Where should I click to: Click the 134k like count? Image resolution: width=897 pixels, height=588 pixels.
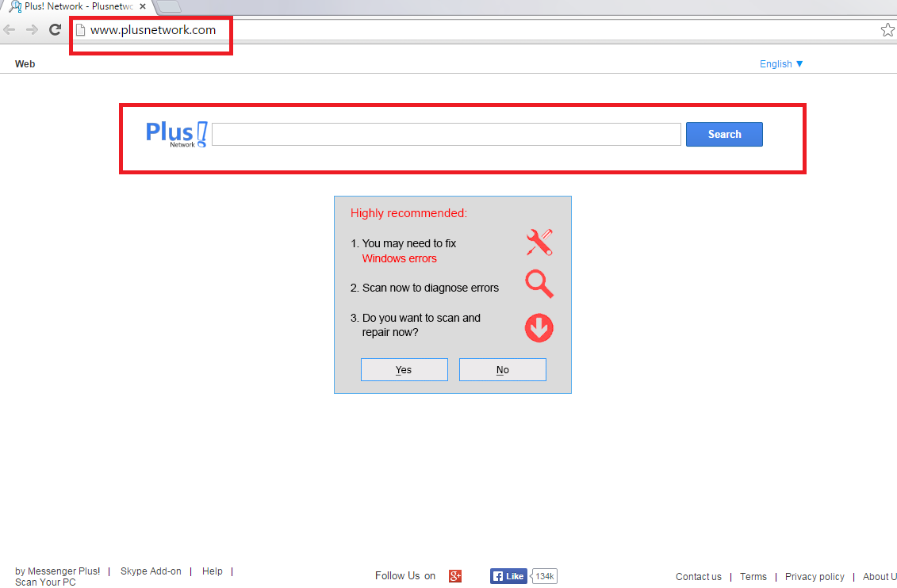pyautogui.click(x=545, y=576)
